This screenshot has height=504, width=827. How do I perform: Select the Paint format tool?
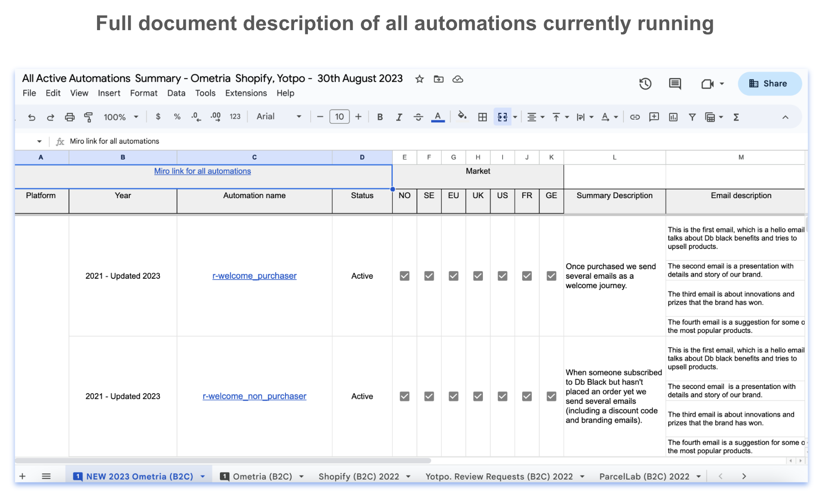pos(88,117)
